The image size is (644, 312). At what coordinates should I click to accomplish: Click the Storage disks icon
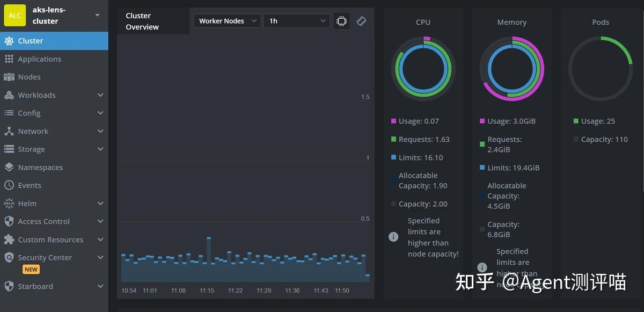point(9,149)
